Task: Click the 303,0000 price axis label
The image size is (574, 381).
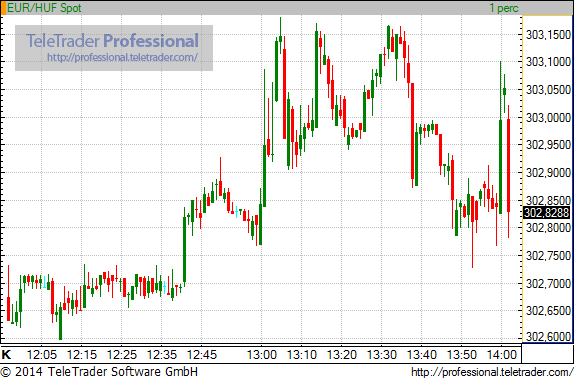Action: coord(548,118)
